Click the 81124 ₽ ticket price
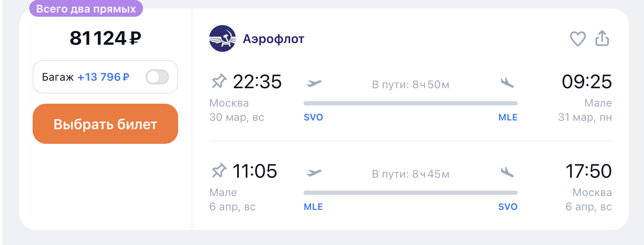This screenshot has width=644, height=245. pos(105,38)
